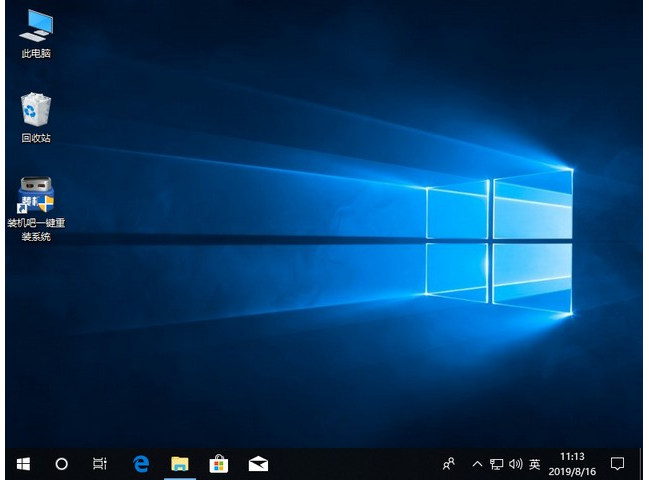Viewport: 649px width, 486px height.
Task: Launch Microsoft Edge from the taskbar
Action: coord(141,464)
